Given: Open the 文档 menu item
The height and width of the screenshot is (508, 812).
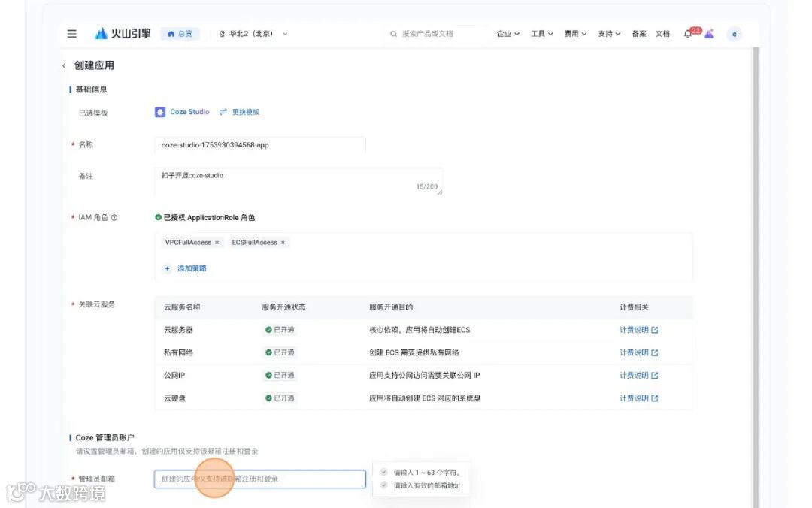Looking at the screenshot, I should click(x=662, y=34).
